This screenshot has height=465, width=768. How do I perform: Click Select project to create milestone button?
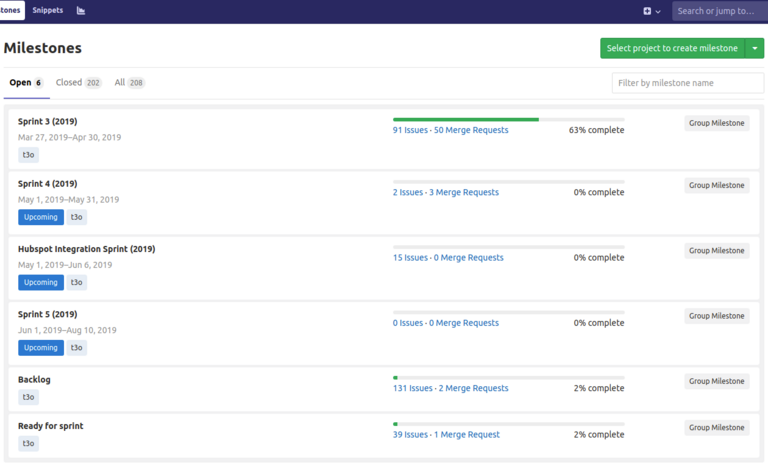(672, 48)
